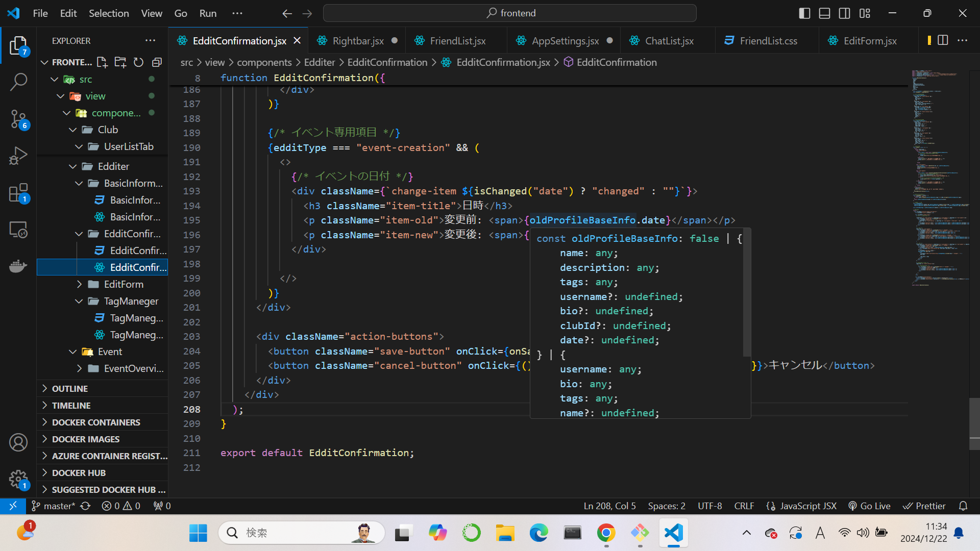Expand the OUTLINE section
The width and height of the screenshot is (980, 551).
tap(70, 389)
